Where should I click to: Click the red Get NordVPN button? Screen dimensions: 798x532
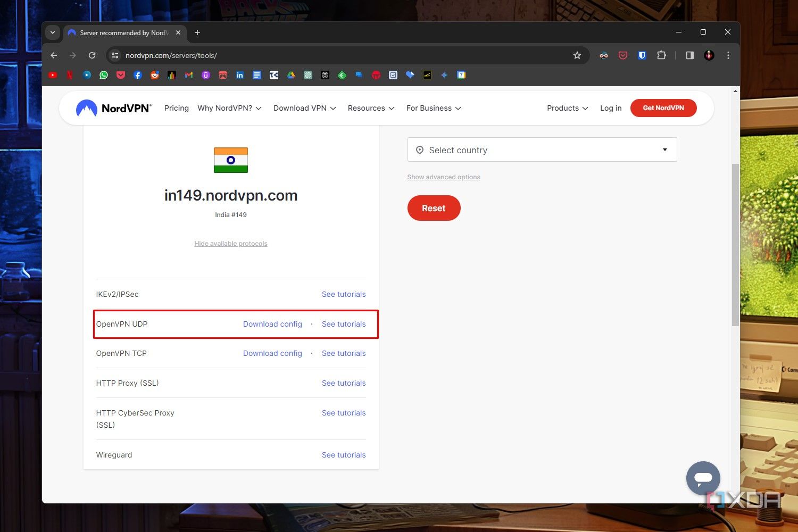coord(663,108)
